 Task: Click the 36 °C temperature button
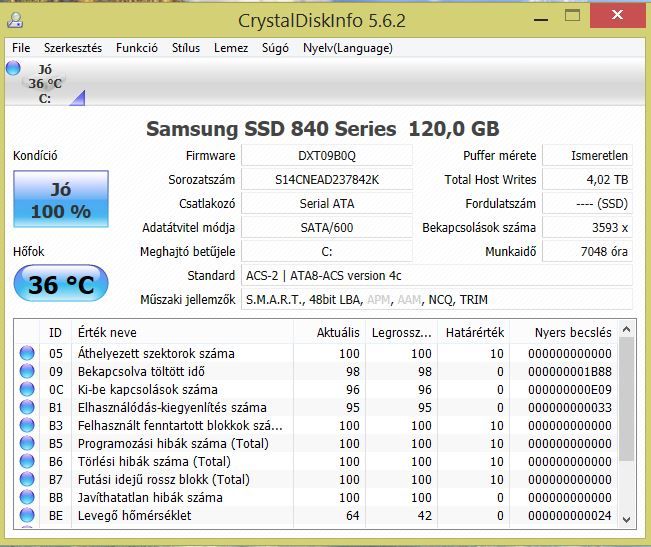click(x=61, y=283)
